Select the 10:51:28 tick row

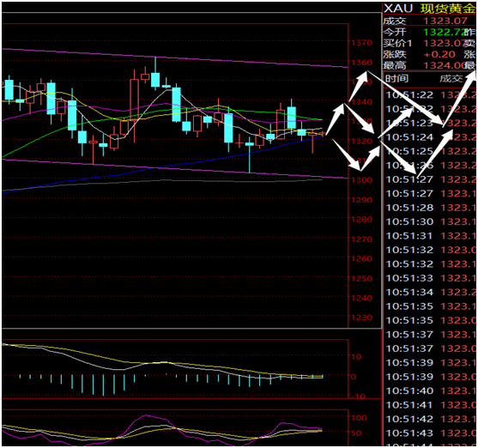tap(431, 208)
